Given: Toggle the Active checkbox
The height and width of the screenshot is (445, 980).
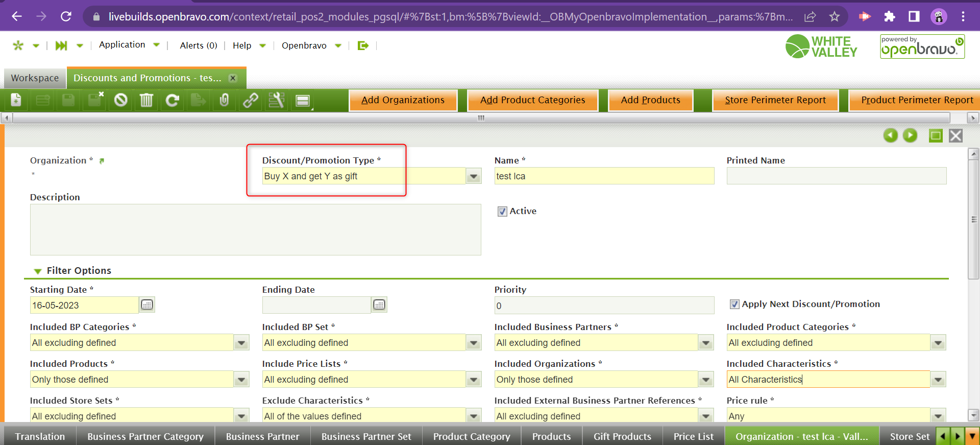Looking at the screenshot, I should [x=502, y=212].
